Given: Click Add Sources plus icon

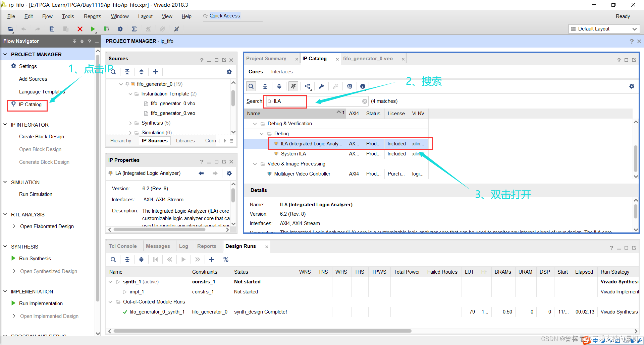Looking at the screenshot, I should (155, 72).
